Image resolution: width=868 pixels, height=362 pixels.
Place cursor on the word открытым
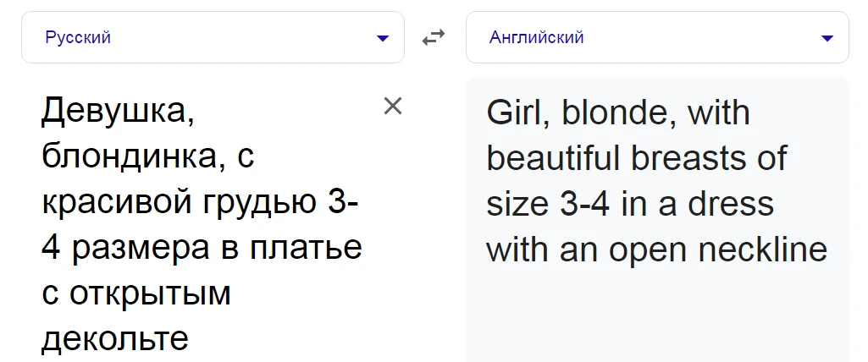pos(150,293)
